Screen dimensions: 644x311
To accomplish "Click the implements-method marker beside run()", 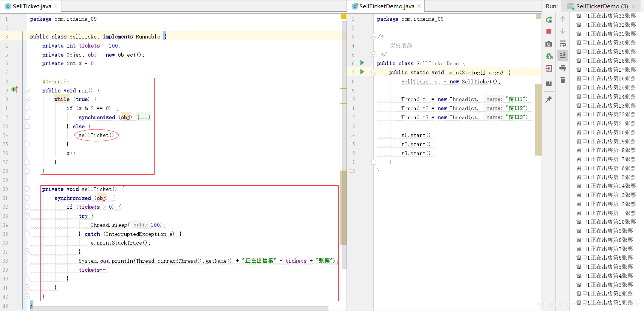I will click(15, 89).
